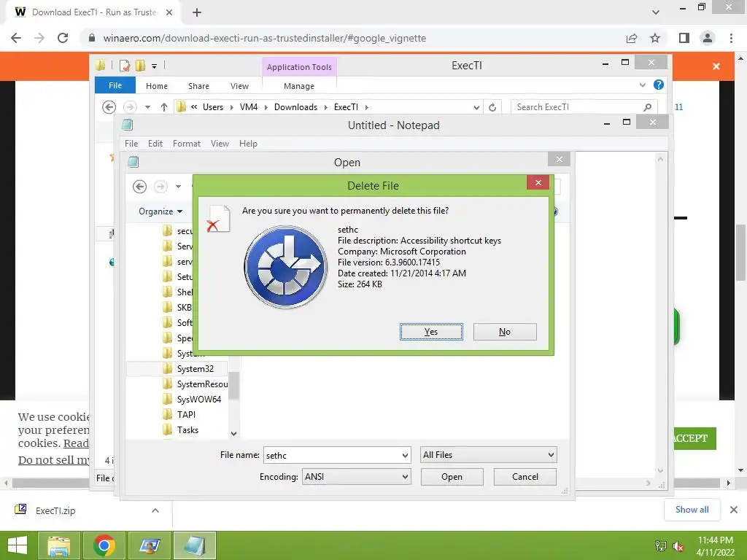Screen dimensions: 747x560
Task: Switch to Share ribbon tab in Explorer
Action: [x=198, y=86]
